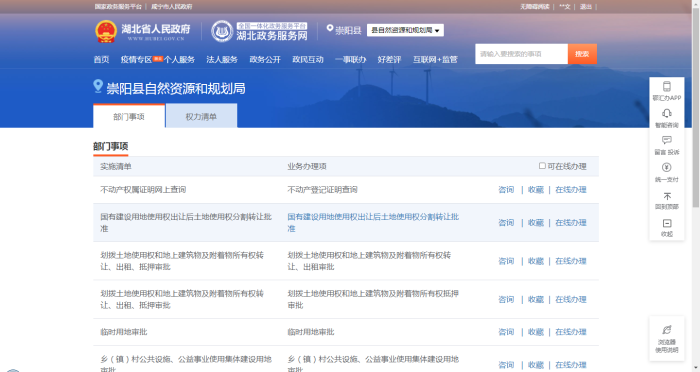Click the orange 搜索 button

click(x=582, y=54)
